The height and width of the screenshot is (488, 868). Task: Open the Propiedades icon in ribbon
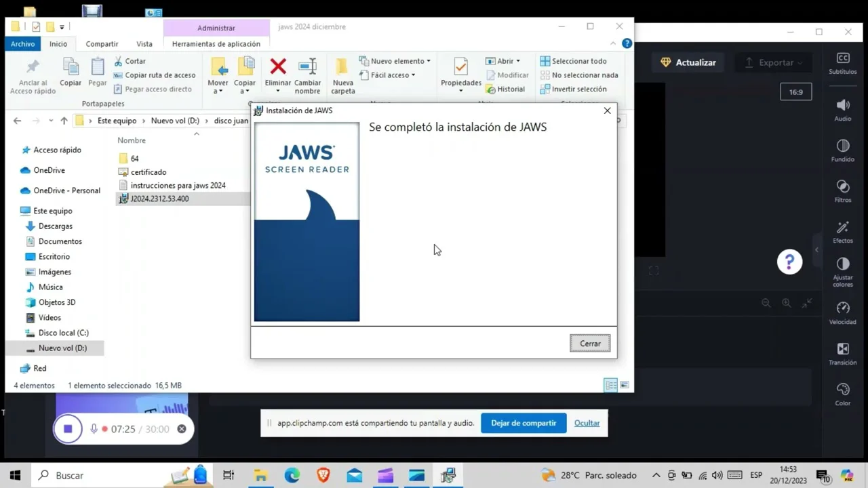(x=460, y=67)
